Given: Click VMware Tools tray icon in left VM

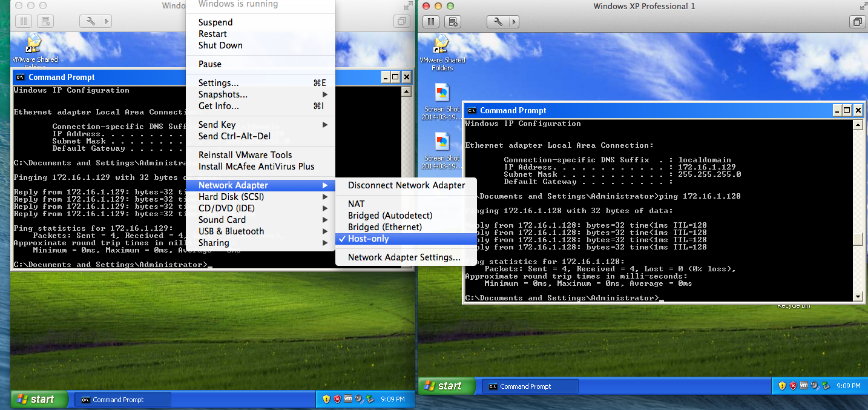Looking at the screenshot, I should pyautogui.click(x=348, y=399).
